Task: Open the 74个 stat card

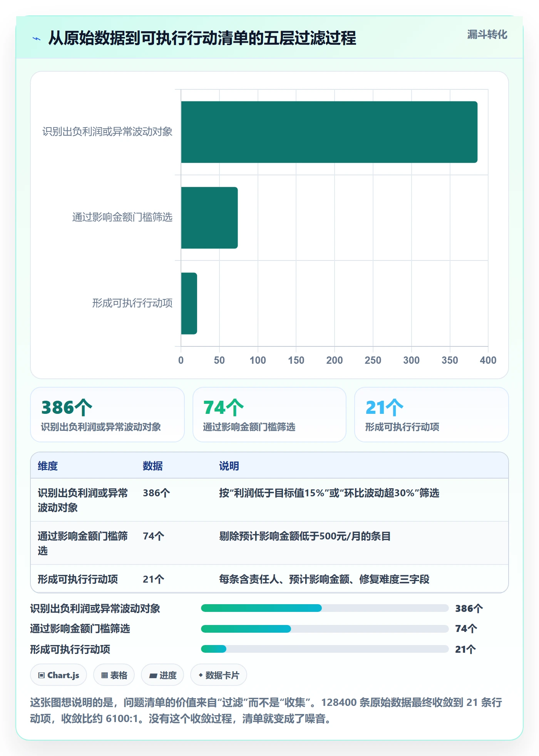Action: click(269, 415)
